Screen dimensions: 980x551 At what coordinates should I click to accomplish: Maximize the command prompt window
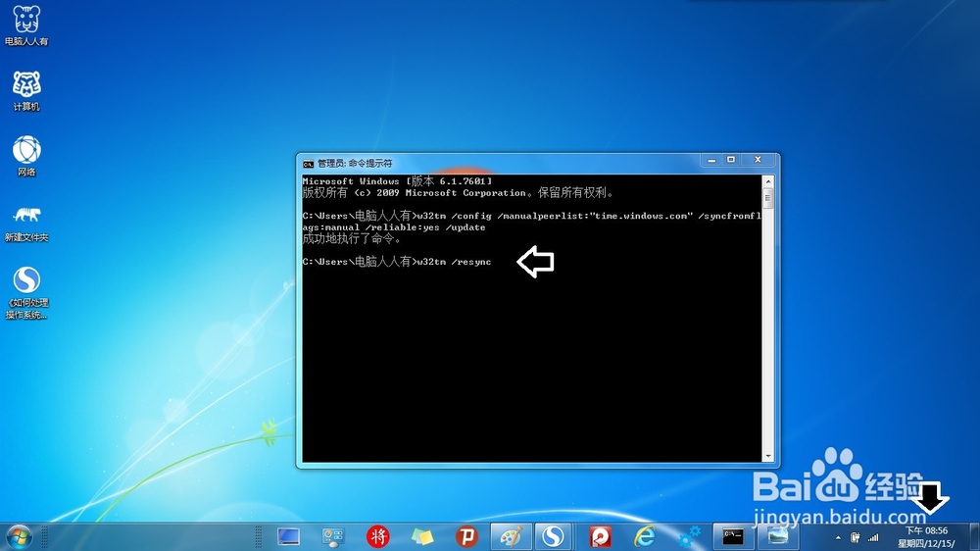tap(731, 160)
